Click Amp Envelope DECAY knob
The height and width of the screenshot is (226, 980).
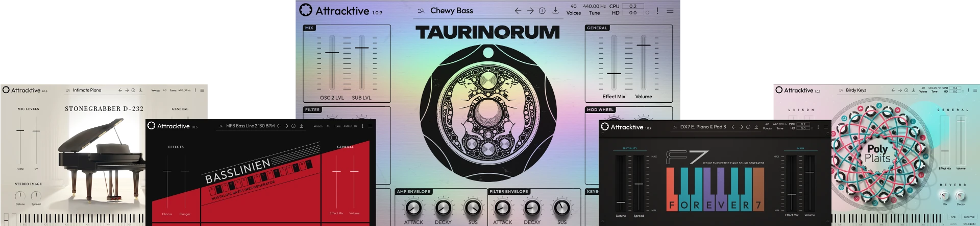(x=443, y=208)
